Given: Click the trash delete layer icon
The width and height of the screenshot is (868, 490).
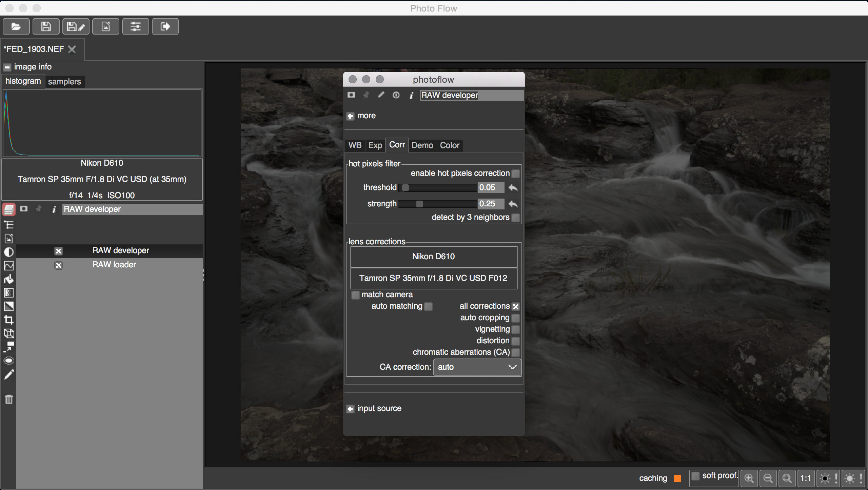Looking at the screenshot, I should pos(9,400).
